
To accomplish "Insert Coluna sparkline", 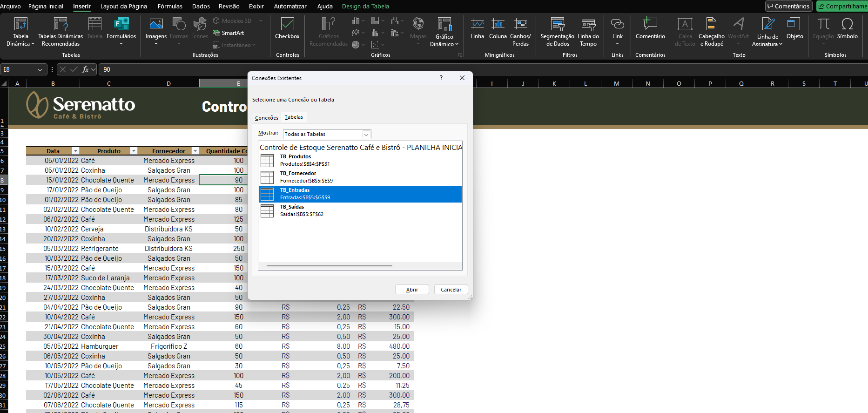I will click(498, 28).
